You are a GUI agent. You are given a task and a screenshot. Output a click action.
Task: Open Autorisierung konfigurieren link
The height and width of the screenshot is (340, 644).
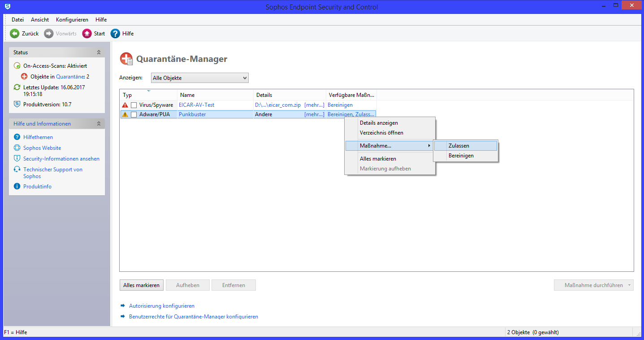tap(162, 306)
